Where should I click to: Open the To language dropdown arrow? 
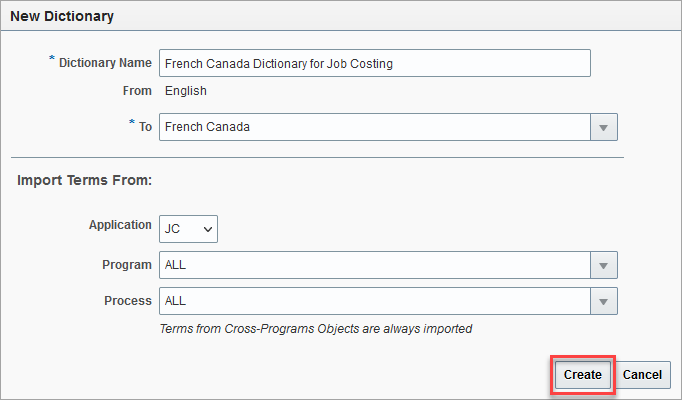(603, 127)
